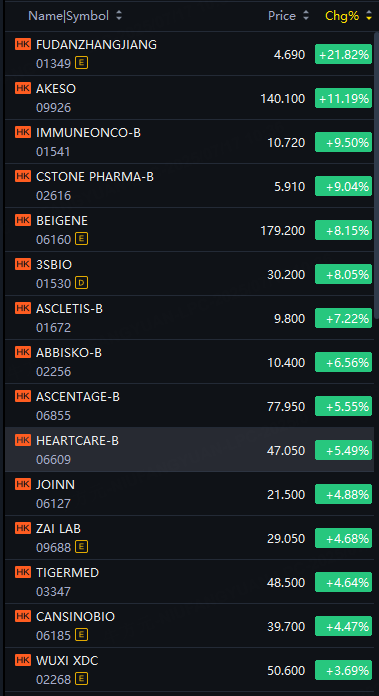The image size is (379, 696).
Task: Click the +11.19% change badge for AKESO
Action: pos(343,98)
